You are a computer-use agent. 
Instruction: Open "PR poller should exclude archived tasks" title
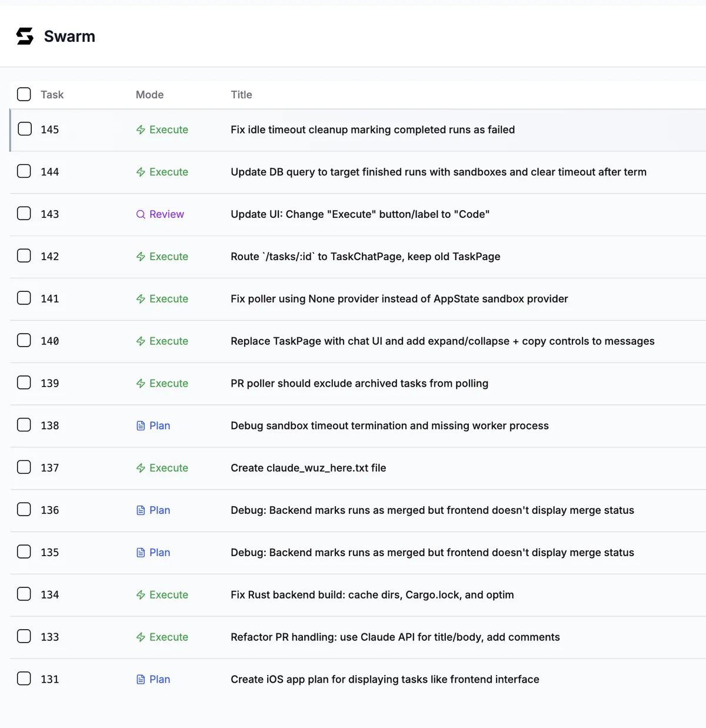click(x=359, y=384)
